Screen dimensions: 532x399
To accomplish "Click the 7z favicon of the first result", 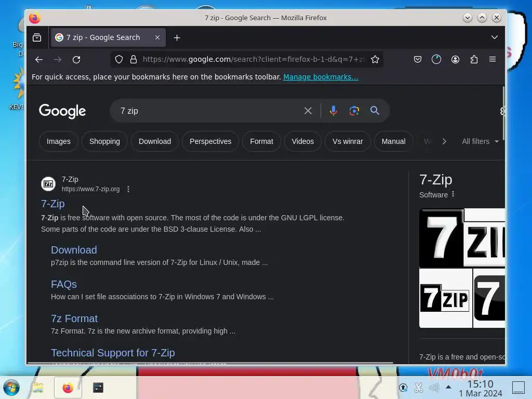I will [x=48, y=184].
